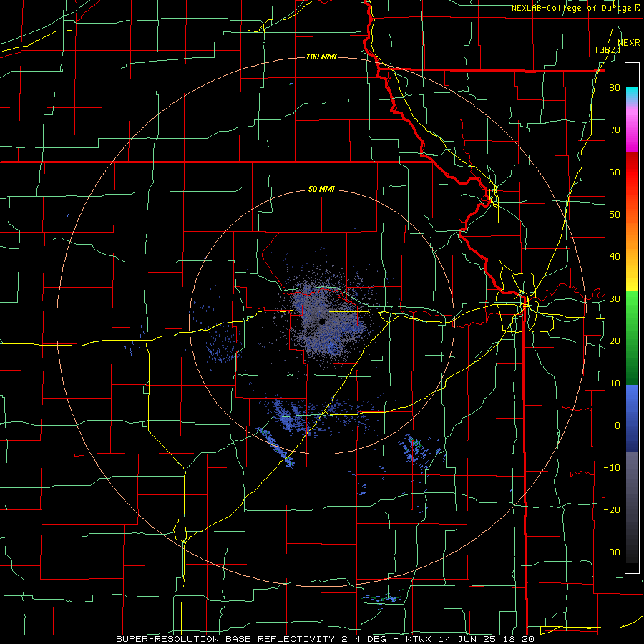Click the 20 value on dBZ scale
This screenshot has height=644, width=644.
click(615, 341)
